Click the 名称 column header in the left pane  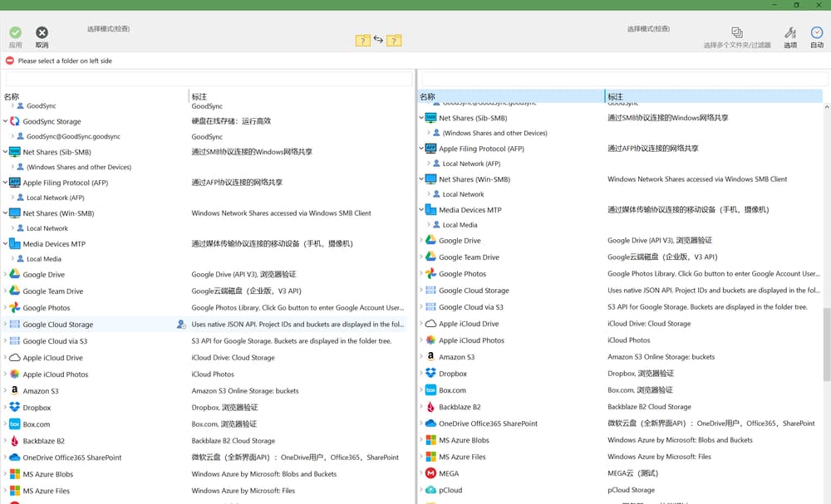[12, 96]
